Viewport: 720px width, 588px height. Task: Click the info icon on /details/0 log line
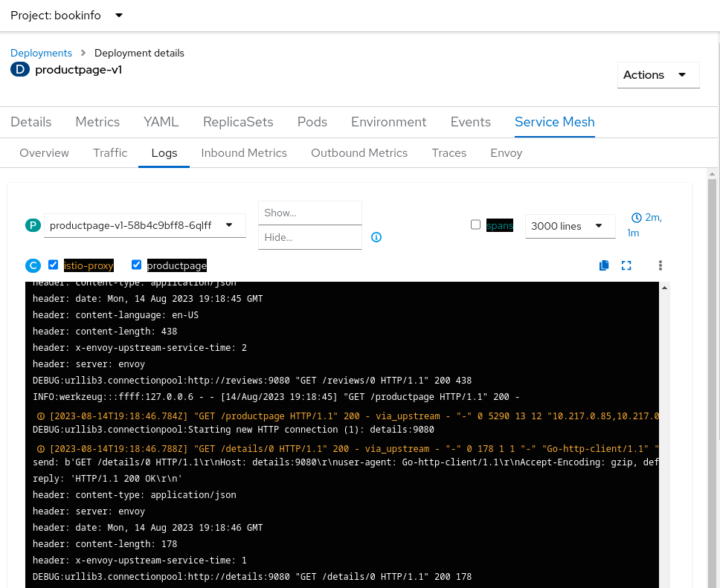tap(41, 449)
